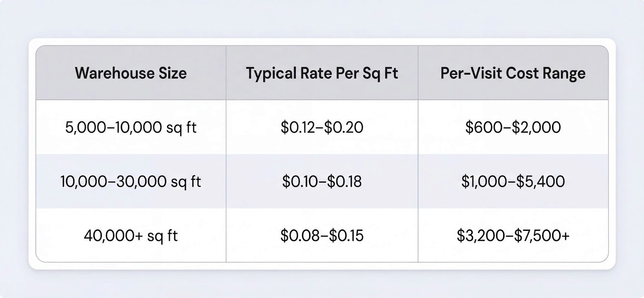Click the Warehouse Size column header
The width and height of the screenshot is (644, 298).
coord(131,73)
